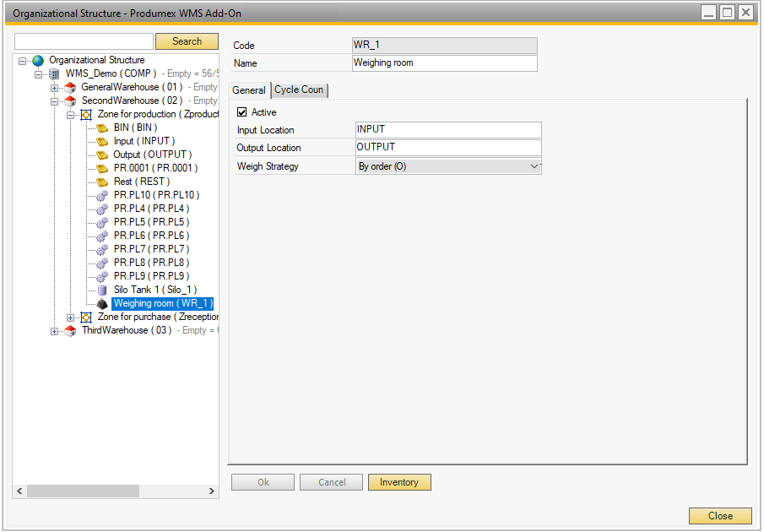Expand the Zone for purchase node

[71, 318]
